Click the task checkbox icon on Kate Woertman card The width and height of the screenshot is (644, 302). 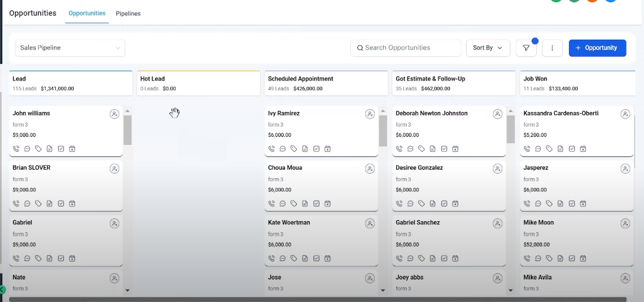[316, 258]
